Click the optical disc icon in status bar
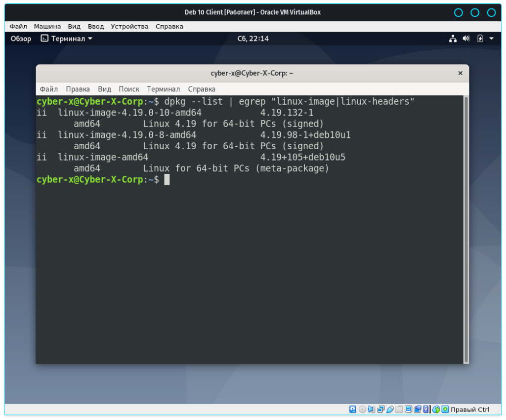This screenshot has height=420, width=506. coord(362,409)
